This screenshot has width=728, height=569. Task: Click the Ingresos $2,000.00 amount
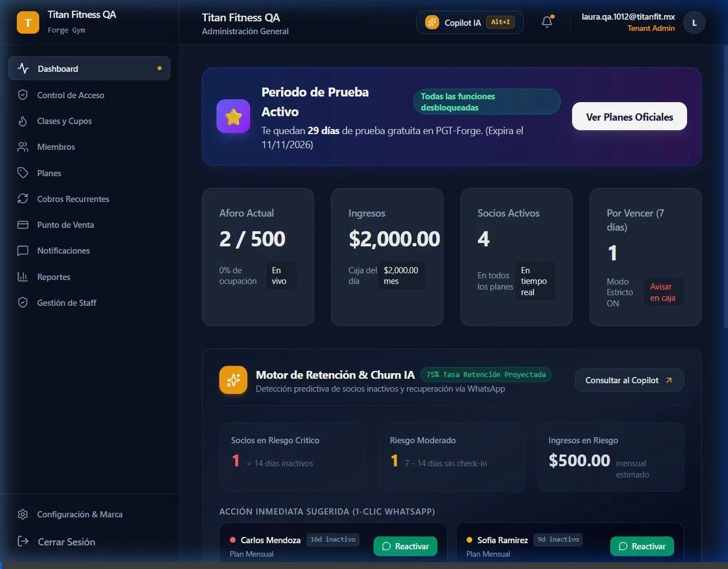point(394,239)
